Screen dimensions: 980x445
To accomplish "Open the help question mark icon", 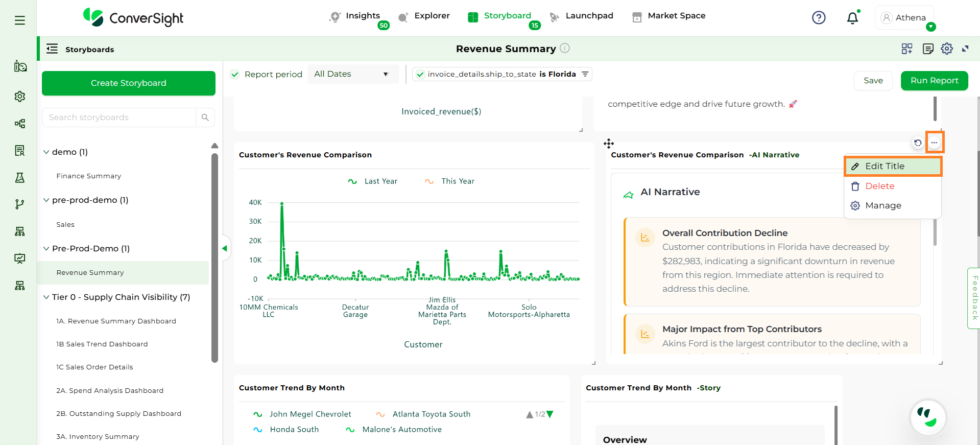I will (819, 18).
